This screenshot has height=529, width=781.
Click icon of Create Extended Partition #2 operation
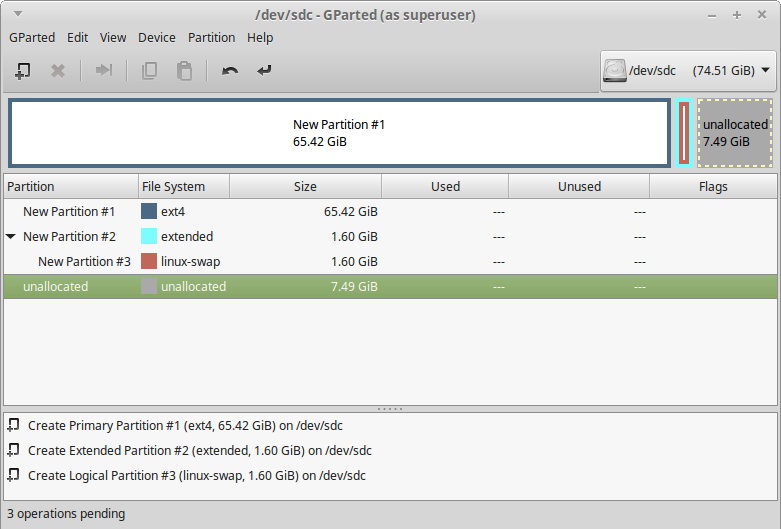[x=13, y=450]
